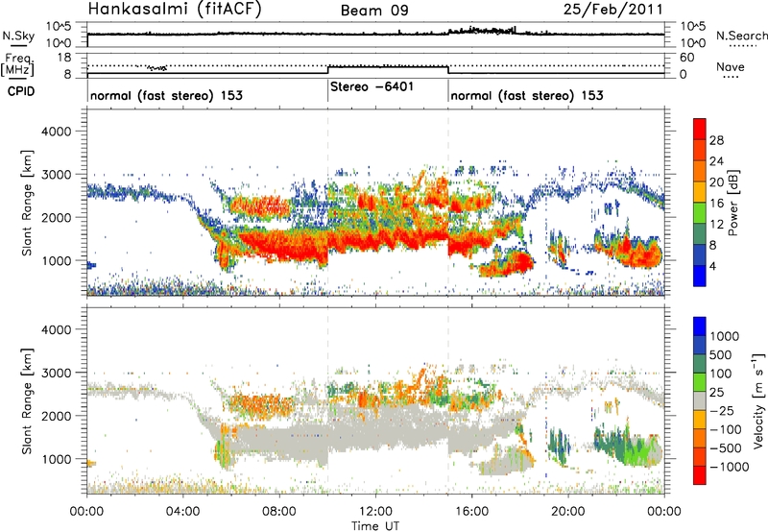Pick the yellow segment of Power colorbar
This screenshot has width=768, height=532.
pos(700,192)
